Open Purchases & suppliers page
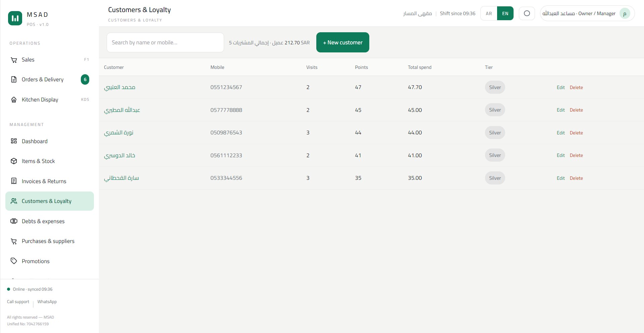This screenshot has width=644, height=333. [50, 241]
